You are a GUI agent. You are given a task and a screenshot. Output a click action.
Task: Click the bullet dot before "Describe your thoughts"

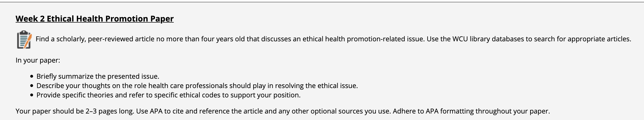[32, 86]
